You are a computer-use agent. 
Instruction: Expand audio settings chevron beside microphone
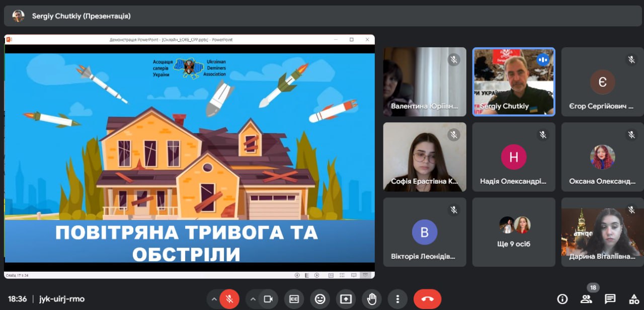point(214,299)
